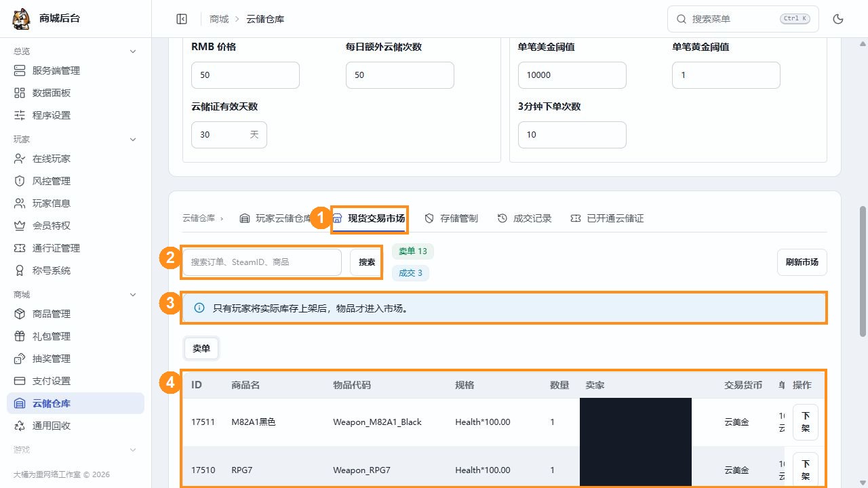The width and height of the screenshot is (868, 488).
Task: Click the 搜索 button
Action: (367, 262)
